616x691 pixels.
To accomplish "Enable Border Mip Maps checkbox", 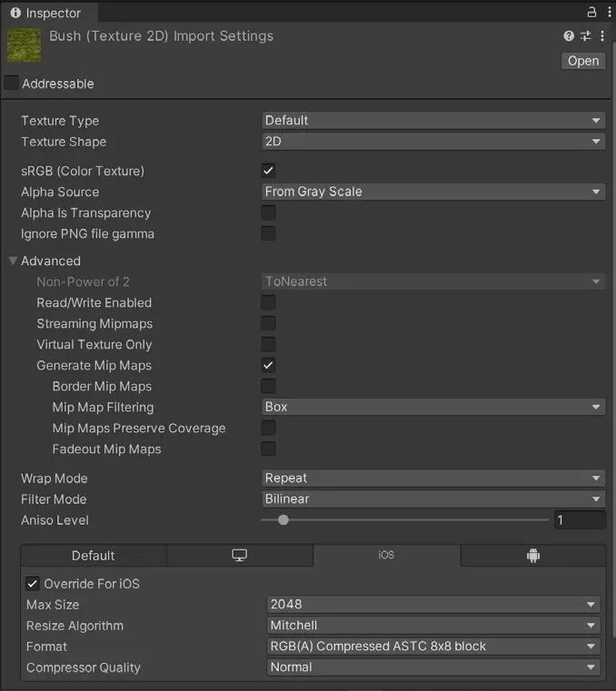I will [268, 386].
